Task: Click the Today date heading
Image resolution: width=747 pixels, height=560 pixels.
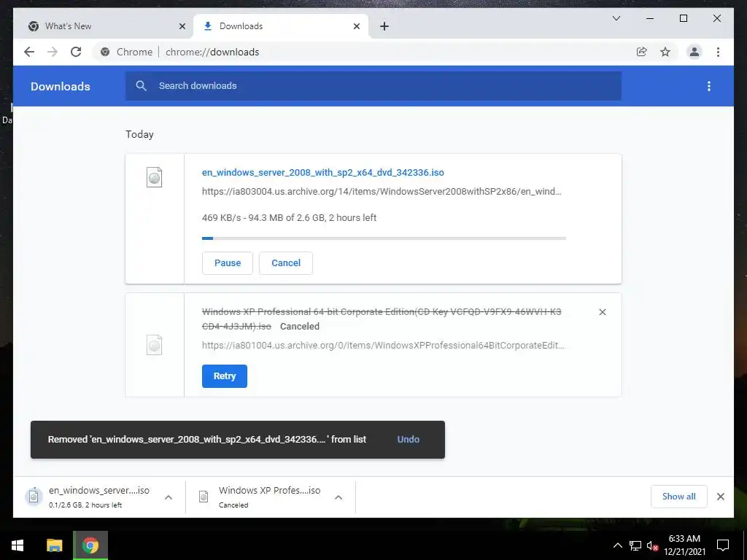Action: [x=139, y=134]
